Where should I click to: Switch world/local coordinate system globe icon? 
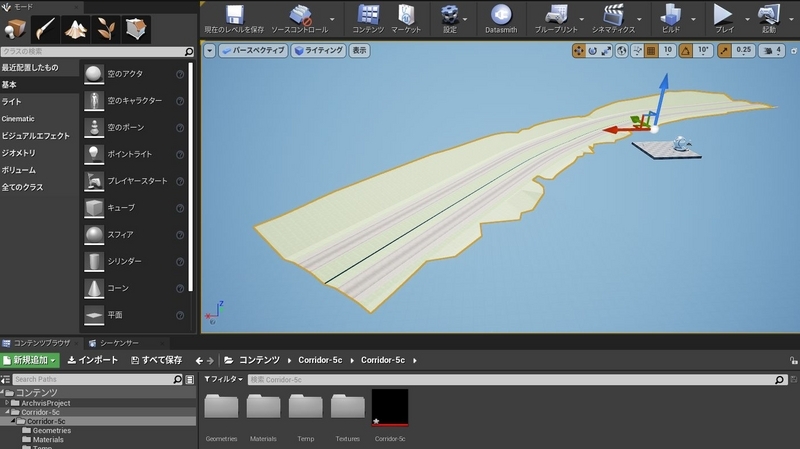621,51
